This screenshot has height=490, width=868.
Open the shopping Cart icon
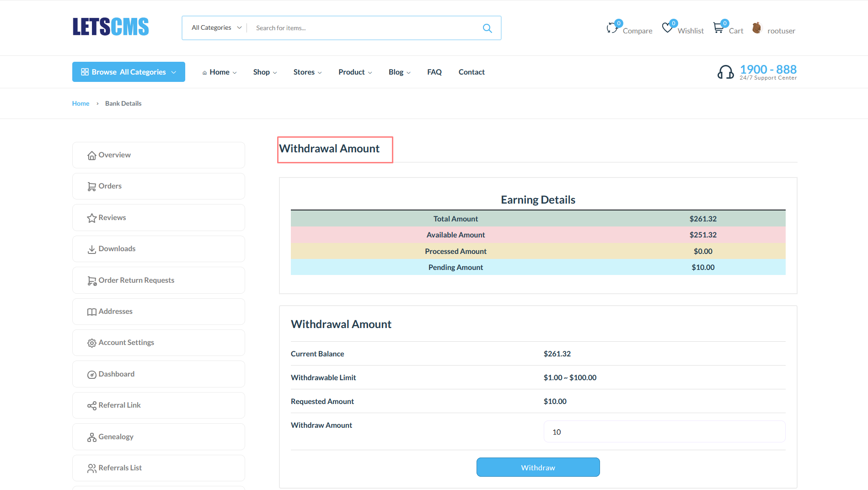(x=718, y=28)
